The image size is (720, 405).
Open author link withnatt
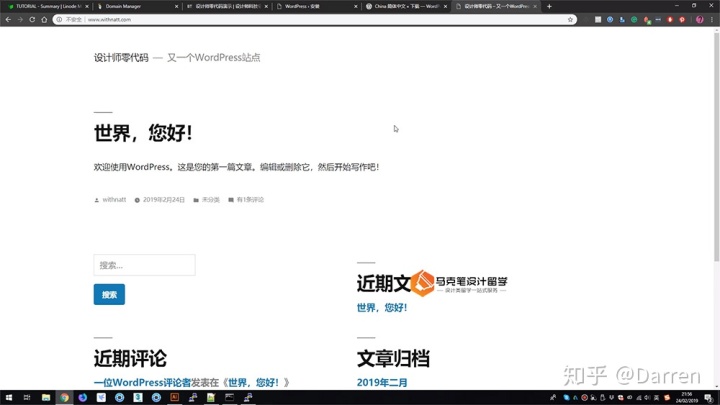tap(114, 200)
